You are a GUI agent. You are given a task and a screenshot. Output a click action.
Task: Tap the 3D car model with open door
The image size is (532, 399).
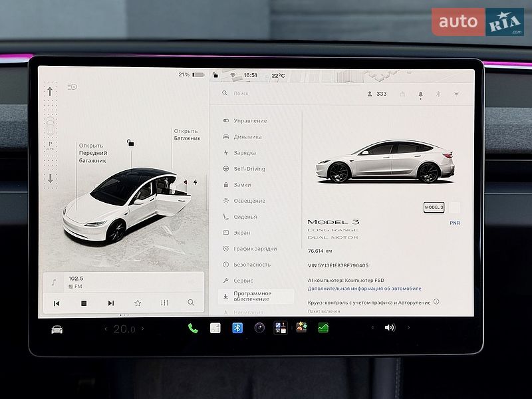click(126, 205)
